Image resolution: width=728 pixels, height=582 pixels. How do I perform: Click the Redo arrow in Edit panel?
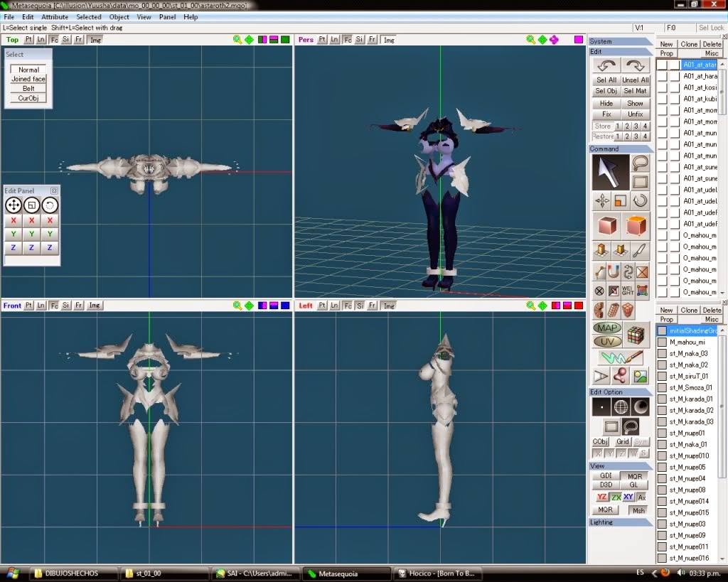(635, 65)
